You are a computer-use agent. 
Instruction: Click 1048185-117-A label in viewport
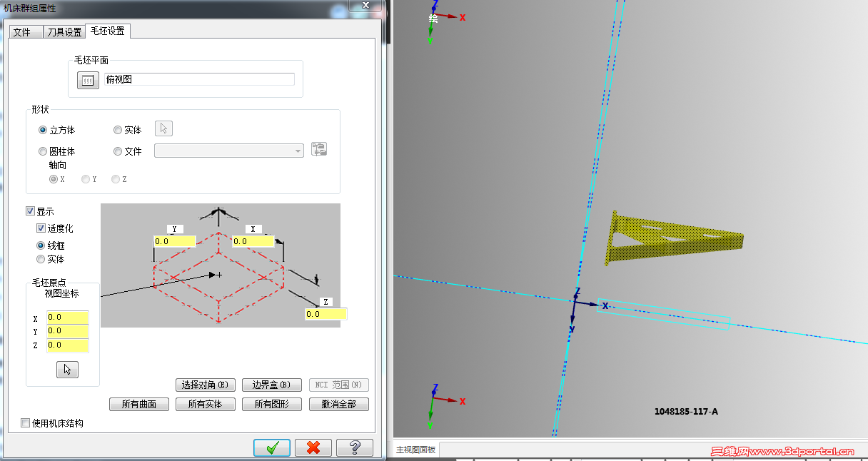(x=686, y=412)
